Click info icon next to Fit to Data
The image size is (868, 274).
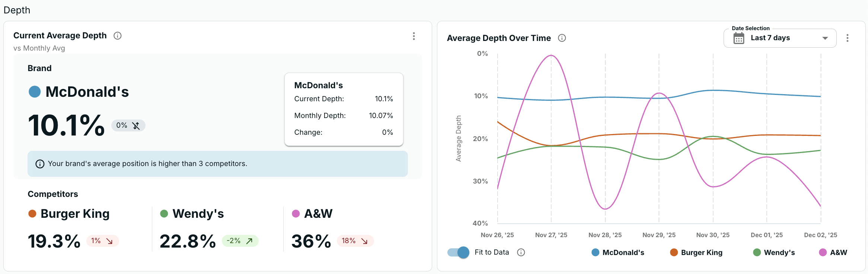tap(521, 252)
